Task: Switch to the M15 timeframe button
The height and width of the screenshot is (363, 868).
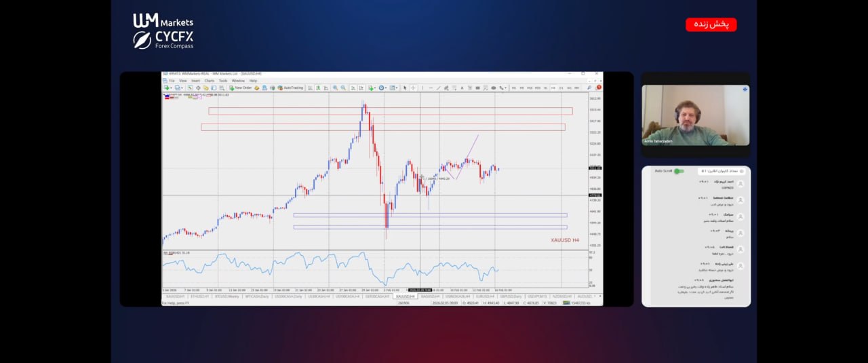Action: (530, 88)
